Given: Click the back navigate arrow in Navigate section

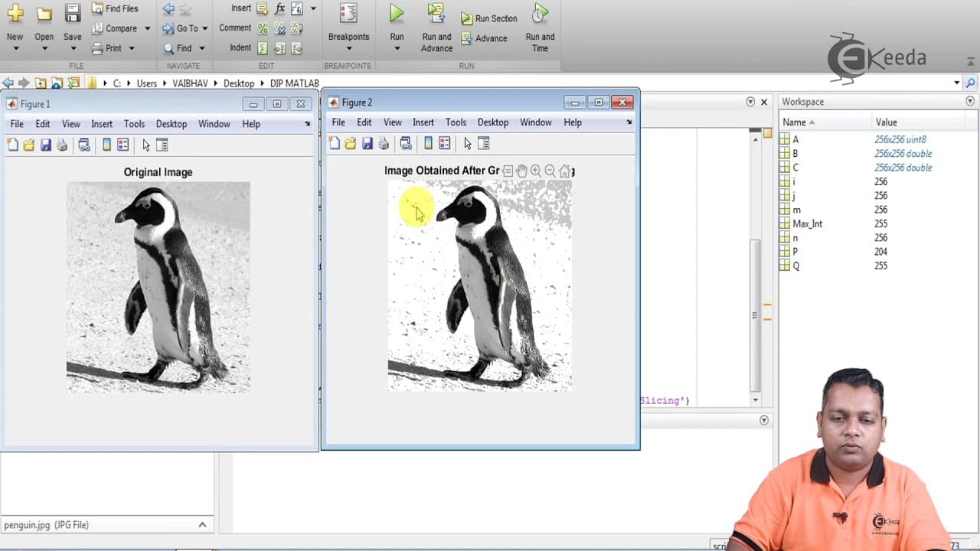Looking at the screenshot, I should point(168,8).
